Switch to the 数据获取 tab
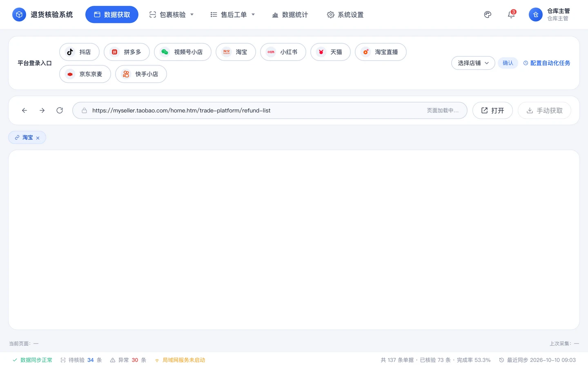This screenshot has width=588, height=368. (x=112, y=15)
